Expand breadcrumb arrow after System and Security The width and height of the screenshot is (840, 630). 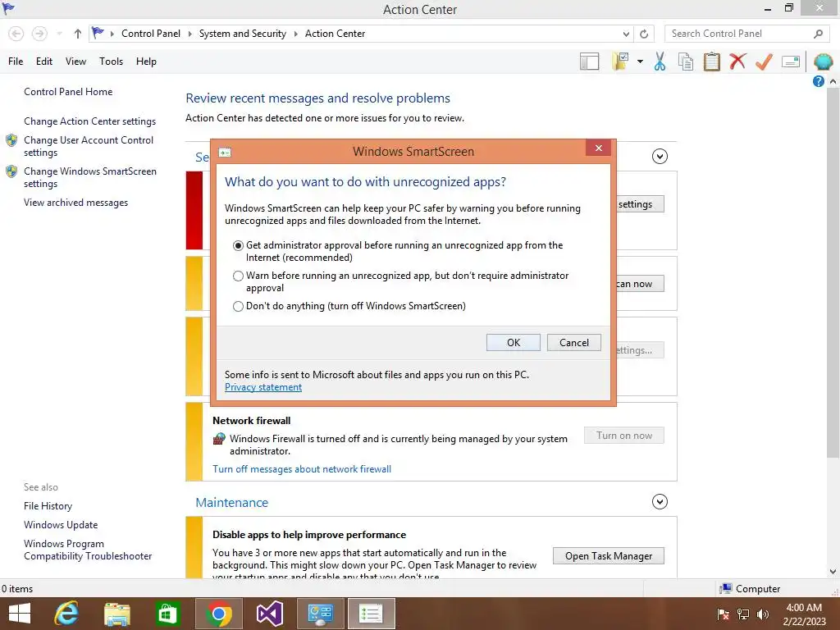295,34
